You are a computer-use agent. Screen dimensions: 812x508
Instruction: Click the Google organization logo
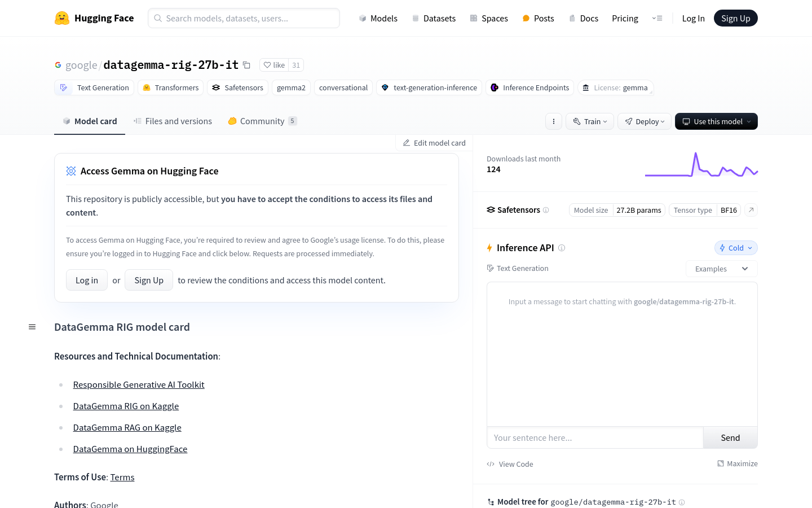(58, 65)
